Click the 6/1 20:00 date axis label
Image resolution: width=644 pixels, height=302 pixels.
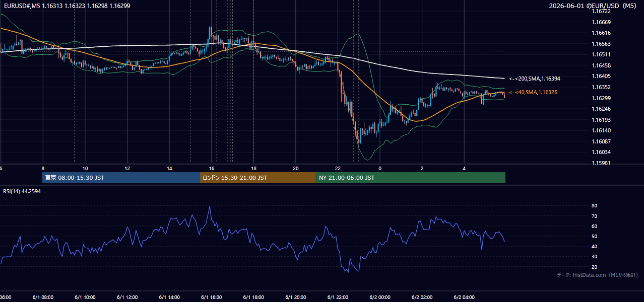click(296, 297)
